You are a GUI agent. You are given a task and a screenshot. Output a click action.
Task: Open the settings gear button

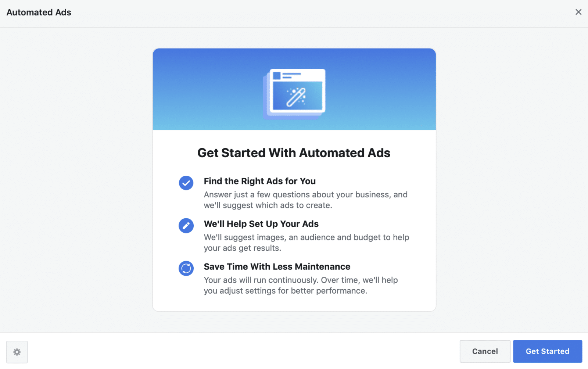click(17, 352)
